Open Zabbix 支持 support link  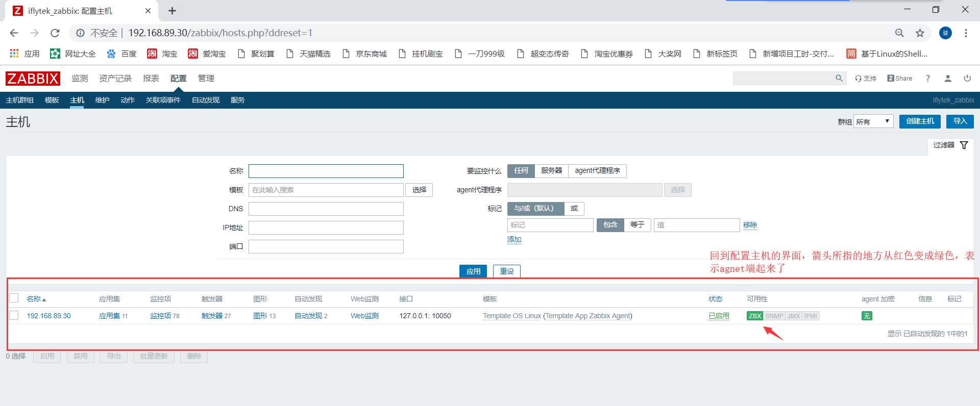tap(866, 79)
